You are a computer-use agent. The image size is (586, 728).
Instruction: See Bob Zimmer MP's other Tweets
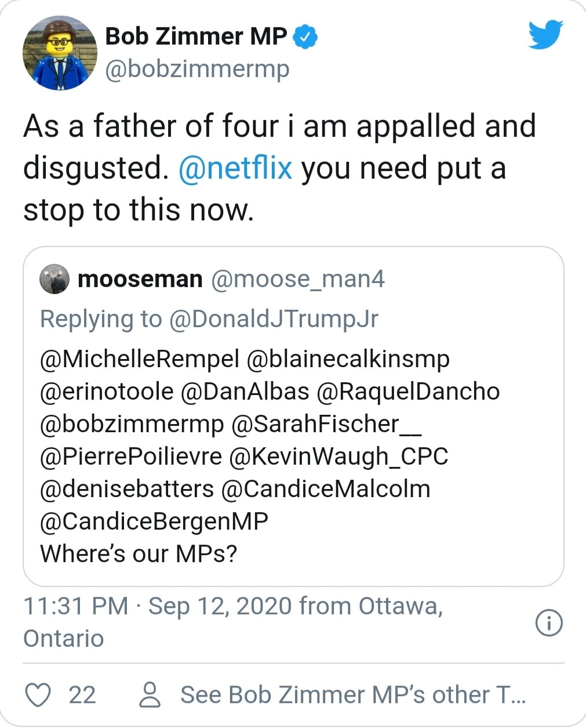352,694
